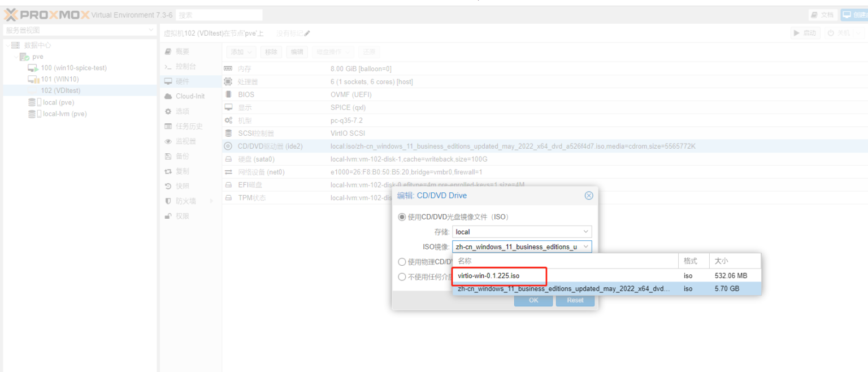
Task: Click the 搜索 search input field
Action: (x=219, y=15)
